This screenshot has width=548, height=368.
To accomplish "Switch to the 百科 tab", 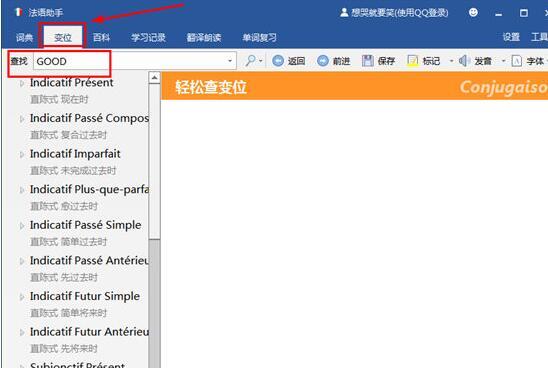I will (101, 37).
